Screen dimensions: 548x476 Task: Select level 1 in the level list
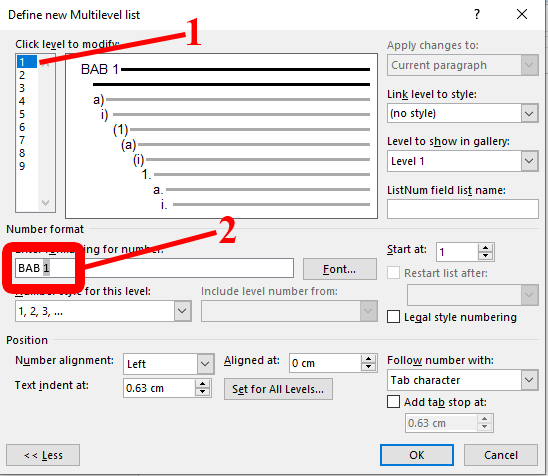(x=27, y=62)
